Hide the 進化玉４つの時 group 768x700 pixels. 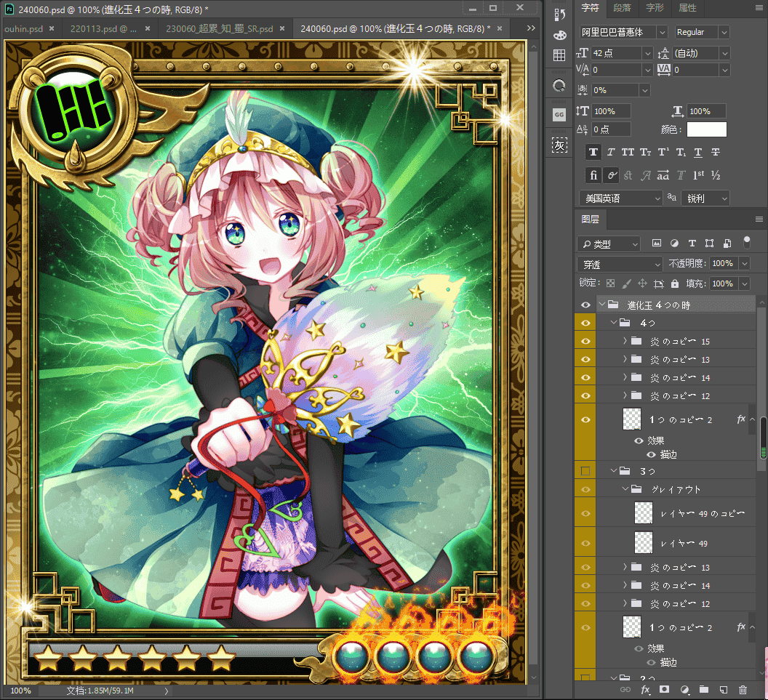pos(585,305)
